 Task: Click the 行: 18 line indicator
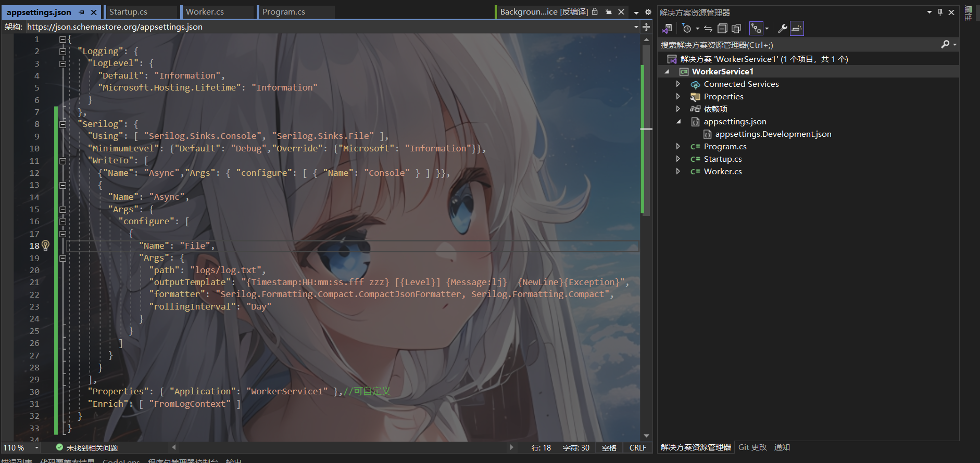pos(541,447)
